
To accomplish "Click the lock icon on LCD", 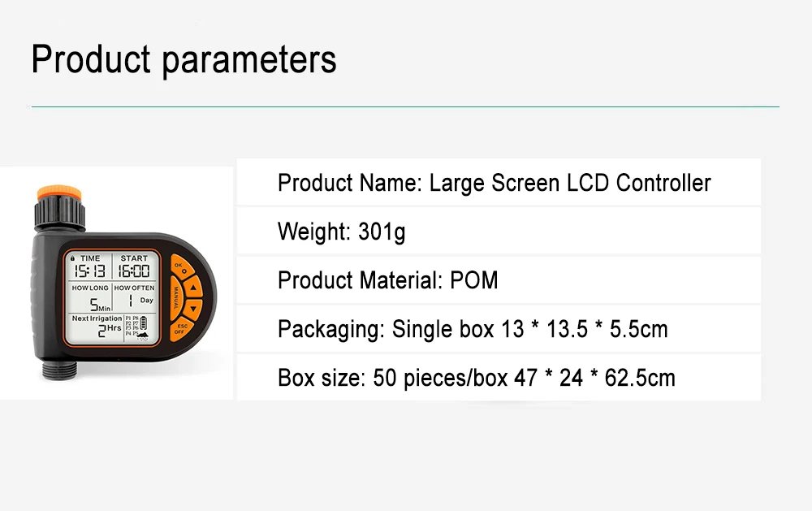I will 72,258.
